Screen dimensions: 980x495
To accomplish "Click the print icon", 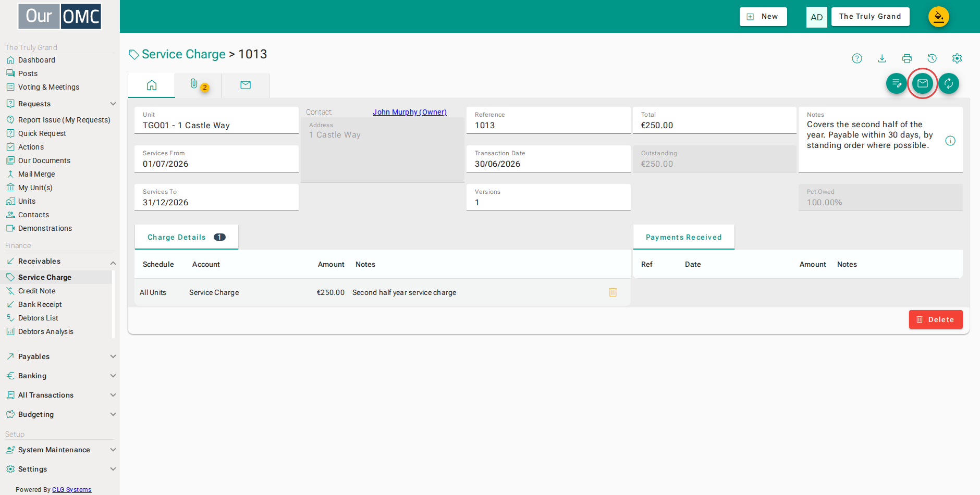I will [x=907, y=58].
